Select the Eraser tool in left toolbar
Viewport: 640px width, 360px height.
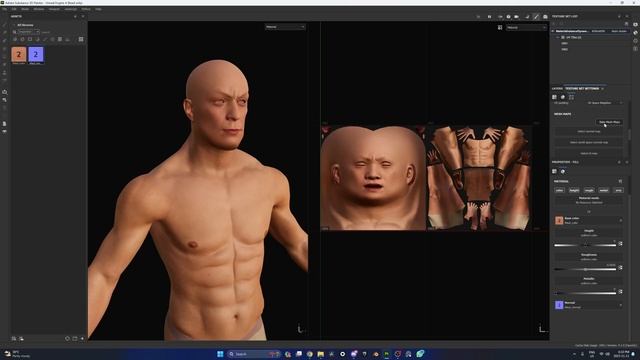click(4, 32)
